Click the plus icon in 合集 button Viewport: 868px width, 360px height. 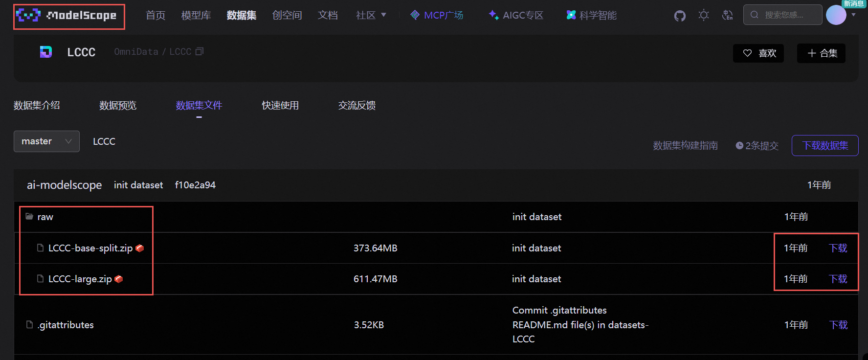[x=812, y=53]
